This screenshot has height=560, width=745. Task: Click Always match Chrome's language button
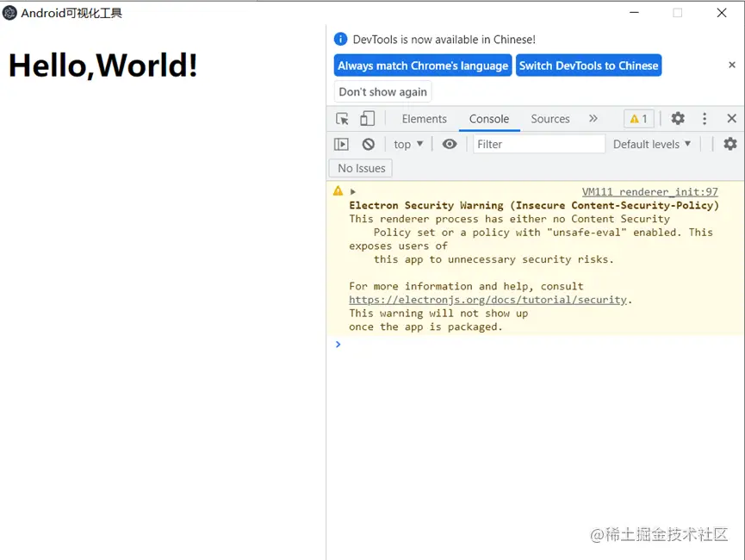click(x=423, y=65)
